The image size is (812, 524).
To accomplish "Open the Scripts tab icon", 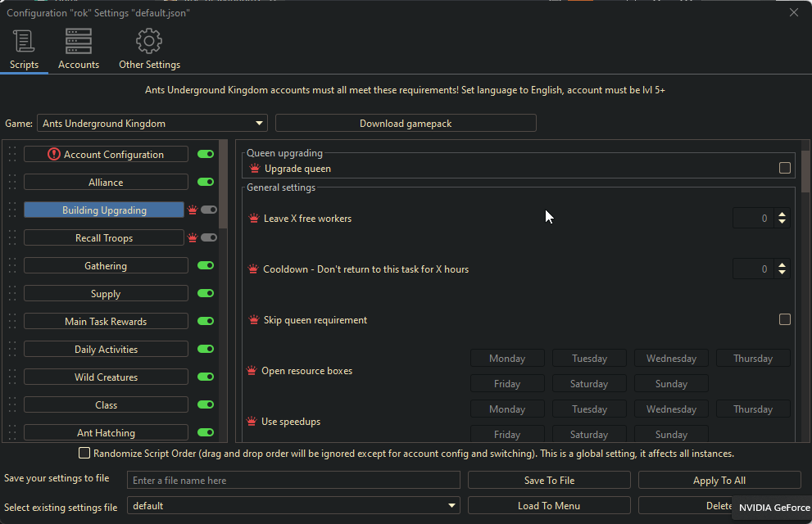I will pos(24,41).
